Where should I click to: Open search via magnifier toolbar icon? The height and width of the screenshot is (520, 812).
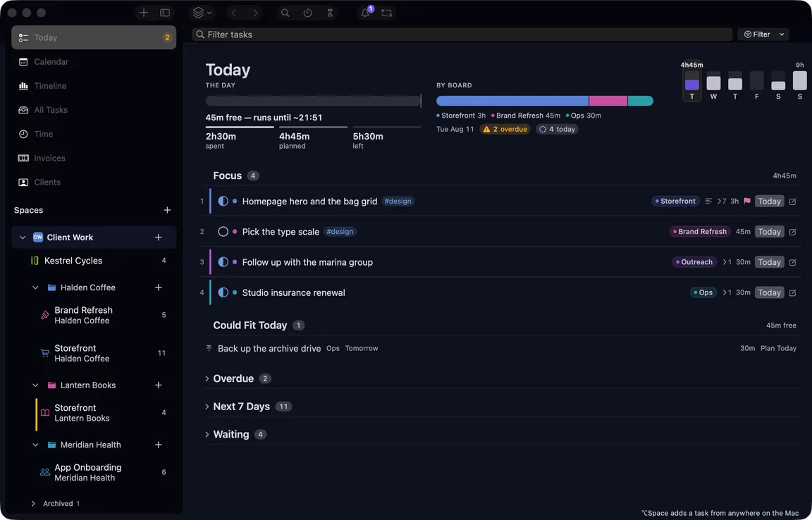(x=285, y=13)
